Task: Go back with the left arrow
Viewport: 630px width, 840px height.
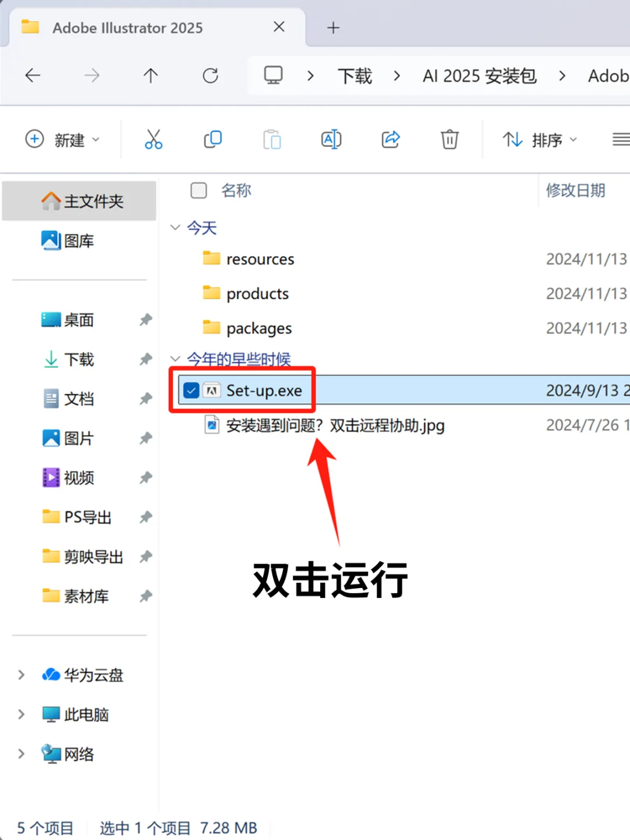Action: [33, 75]
